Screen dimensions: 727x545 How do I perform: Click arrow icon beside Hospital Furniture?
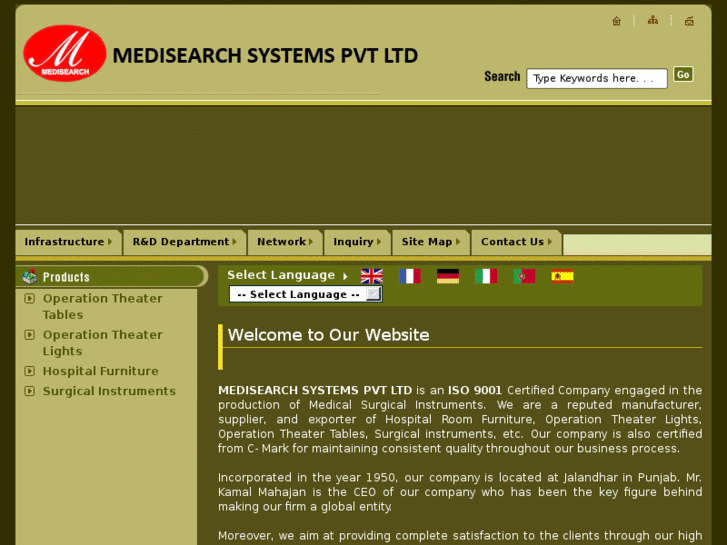coord(29,371)
